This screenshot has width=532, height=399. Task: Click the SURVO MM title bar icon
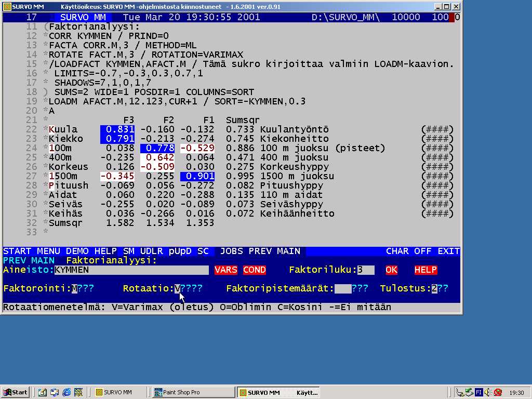(7, 6)
